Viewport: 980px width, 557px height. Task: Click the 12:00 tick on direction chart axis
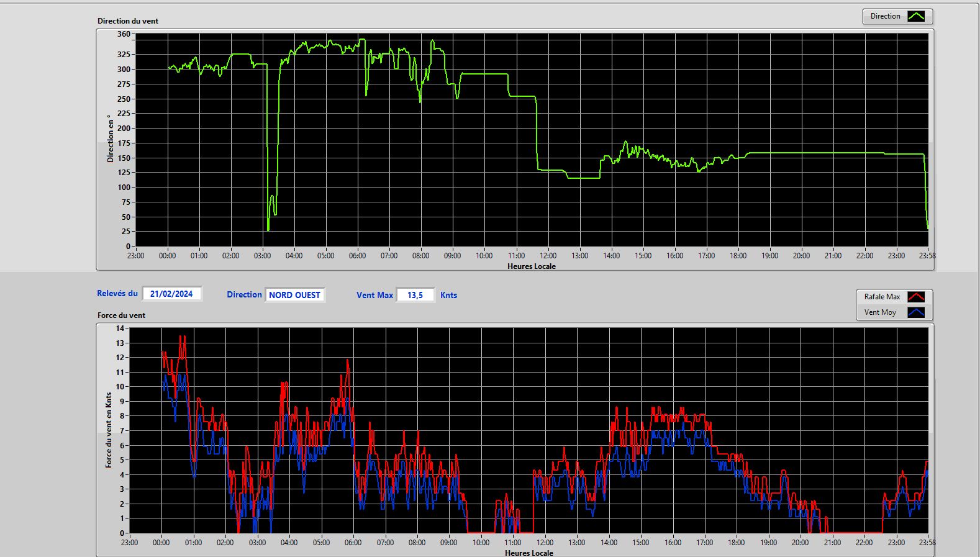[x=548, y=256]
